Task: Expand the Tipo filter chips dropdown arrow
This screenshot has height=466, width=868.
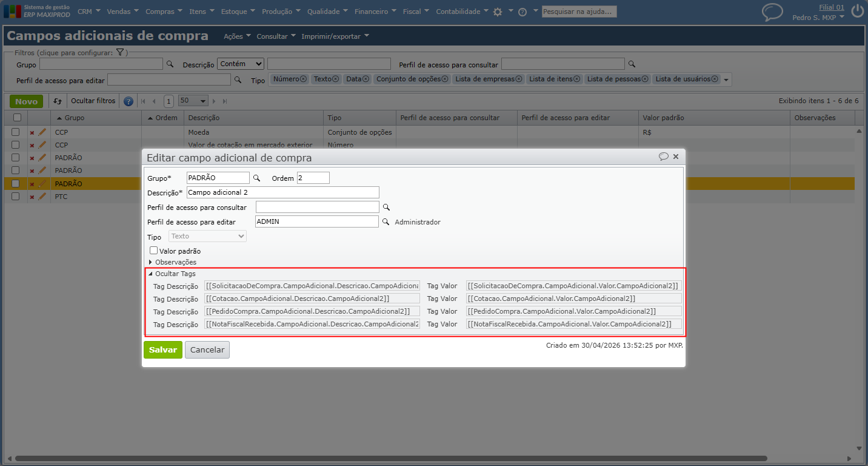Action: 726,79
